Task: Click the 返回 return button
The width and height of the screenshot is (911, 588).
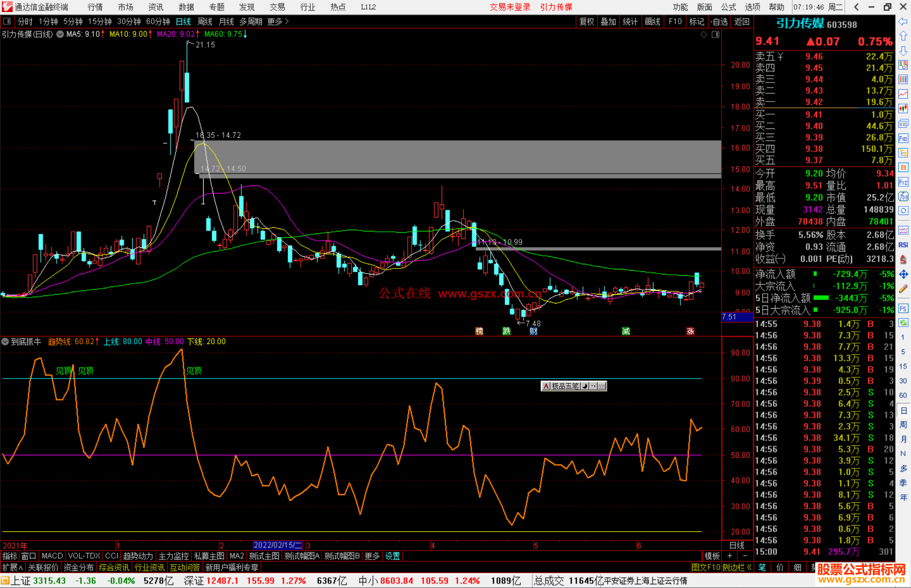Action: pyautogui.click(x=742, y=21)
